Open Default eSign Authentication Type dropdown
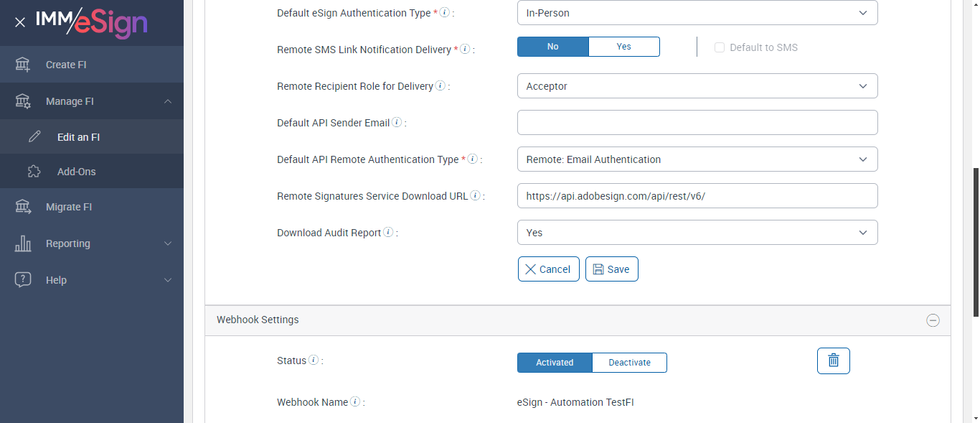Viewport: 980px width, 423px height. [x=697, y=13]
